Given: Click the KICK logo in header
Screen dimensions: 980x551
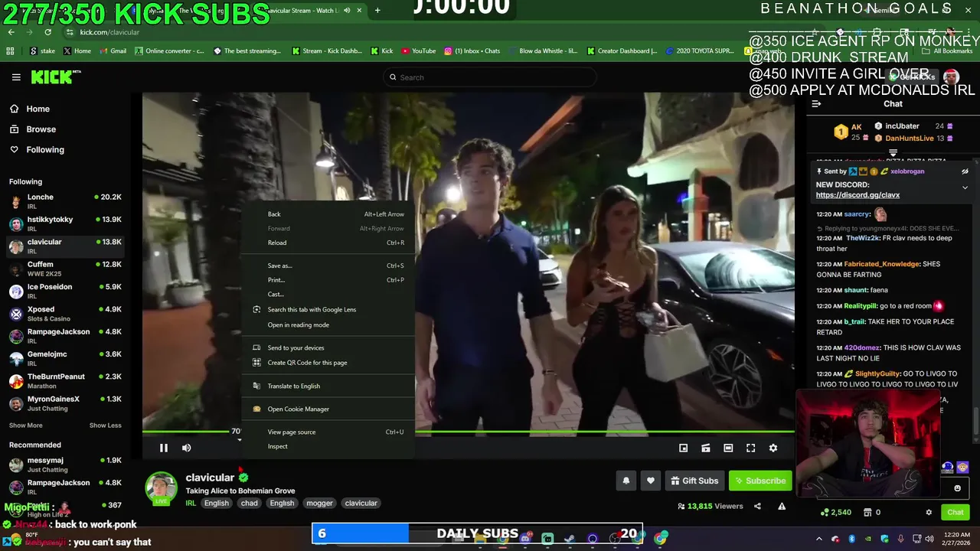Looking at the screenshot, I should point(55,77).
